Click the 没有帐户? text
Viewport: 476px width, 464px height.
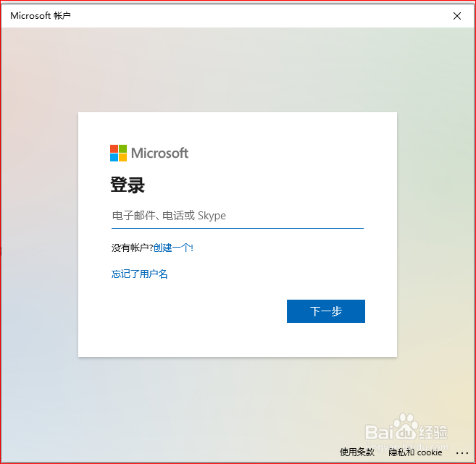pos(132,248)
